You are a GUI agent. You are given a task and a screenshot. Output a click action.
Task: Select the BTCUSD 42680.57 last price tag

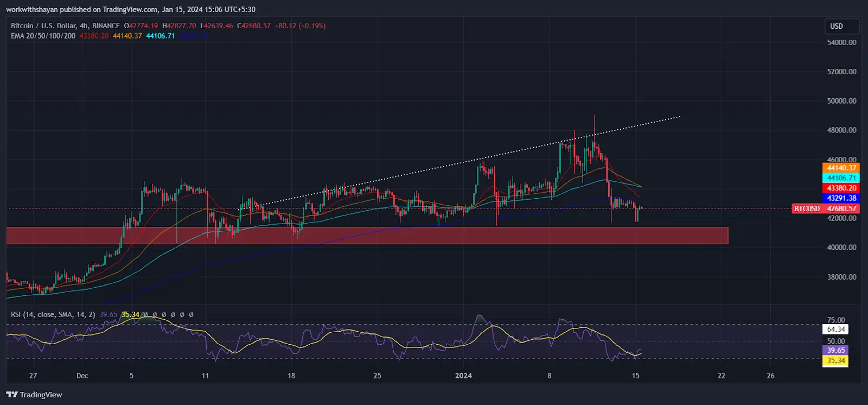pyautogui.click(x=826, y=208)
